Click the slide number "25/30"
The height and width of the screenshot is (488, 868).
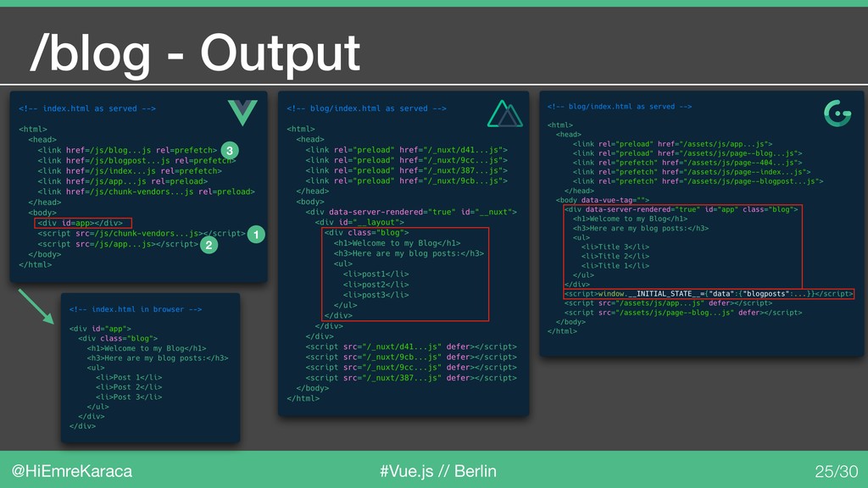(x=837, y=471)
